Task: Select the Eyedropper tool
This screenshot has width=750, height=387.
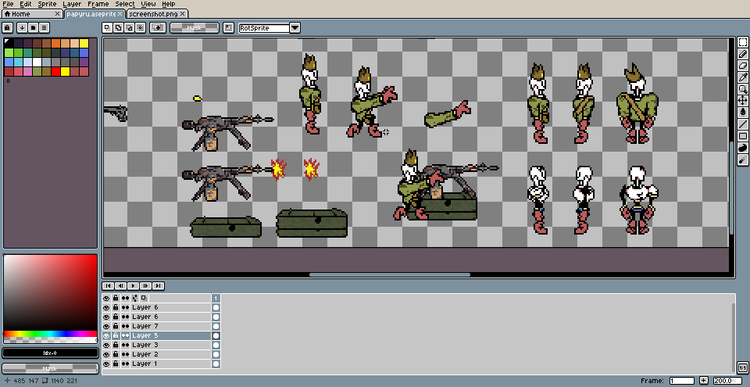Action: click(x=743, y=77)
